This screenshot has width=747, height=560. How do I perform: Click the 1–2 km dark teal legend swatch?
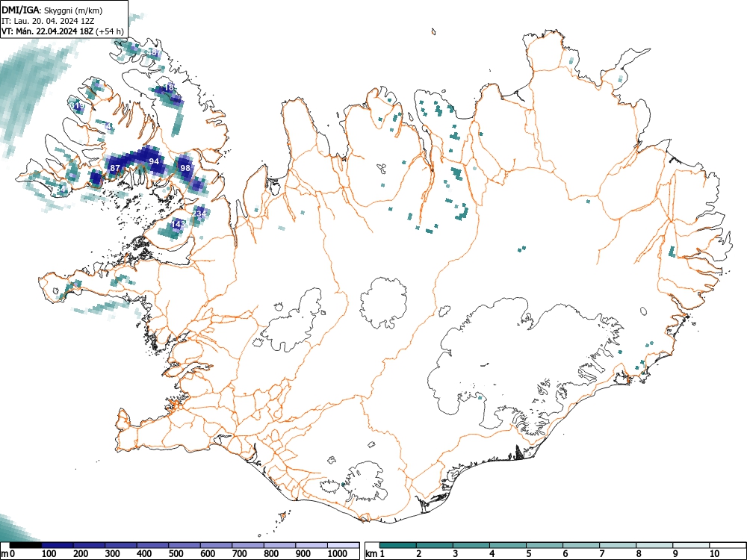pos(398,545)
